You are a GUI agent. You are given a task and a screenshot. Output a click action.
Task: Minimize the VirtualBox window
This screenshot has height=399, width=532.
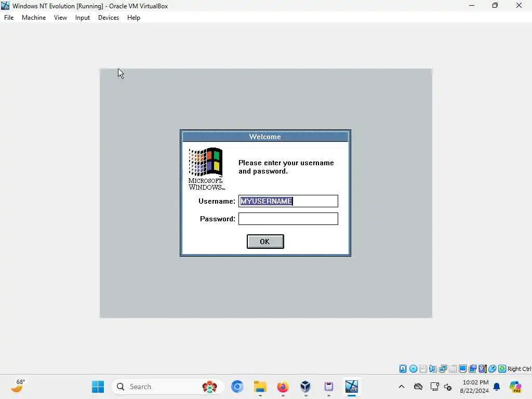coord(472,6)
